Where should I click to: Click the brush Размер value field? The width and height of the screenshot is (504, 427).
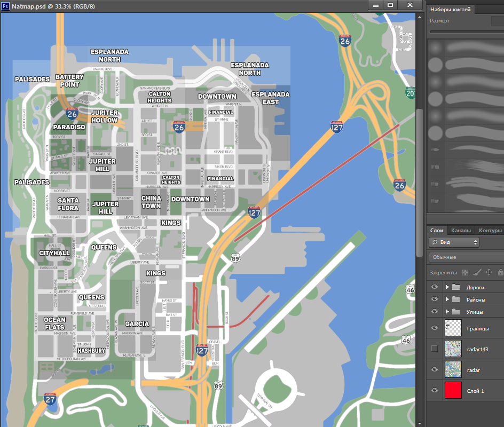498,21
